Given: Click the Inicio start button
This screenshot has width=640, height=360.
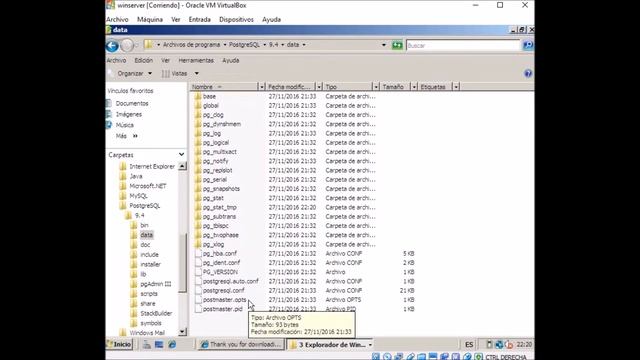Looking at the screenshot, I should pyautogui.click(x=119, y=344).
